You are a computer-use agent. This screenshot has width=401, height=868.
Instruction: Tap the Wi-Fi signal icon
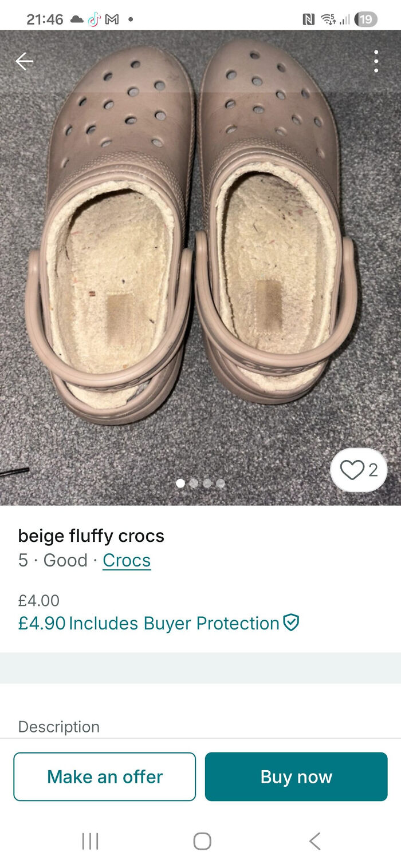tap(328, 18)
